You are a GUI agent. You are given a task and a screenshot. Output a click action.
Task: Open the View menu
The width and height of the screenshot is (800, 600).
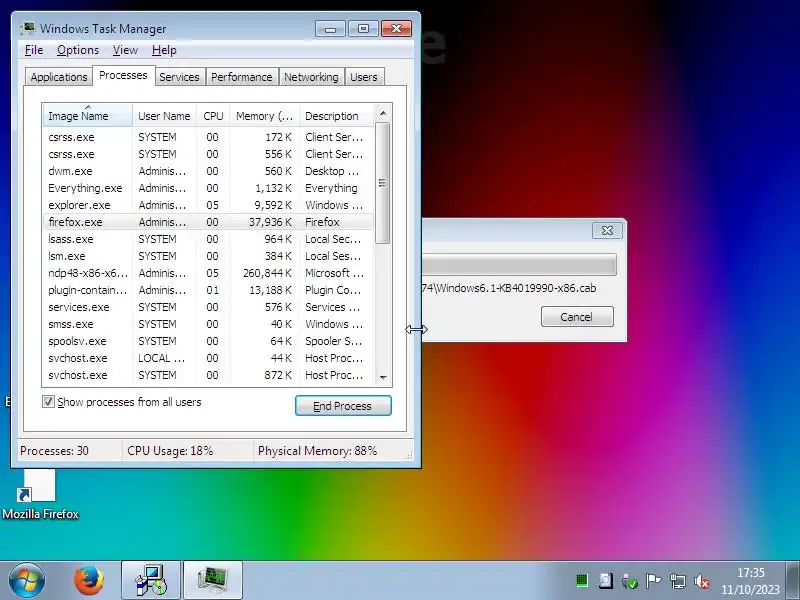(125, 50)
